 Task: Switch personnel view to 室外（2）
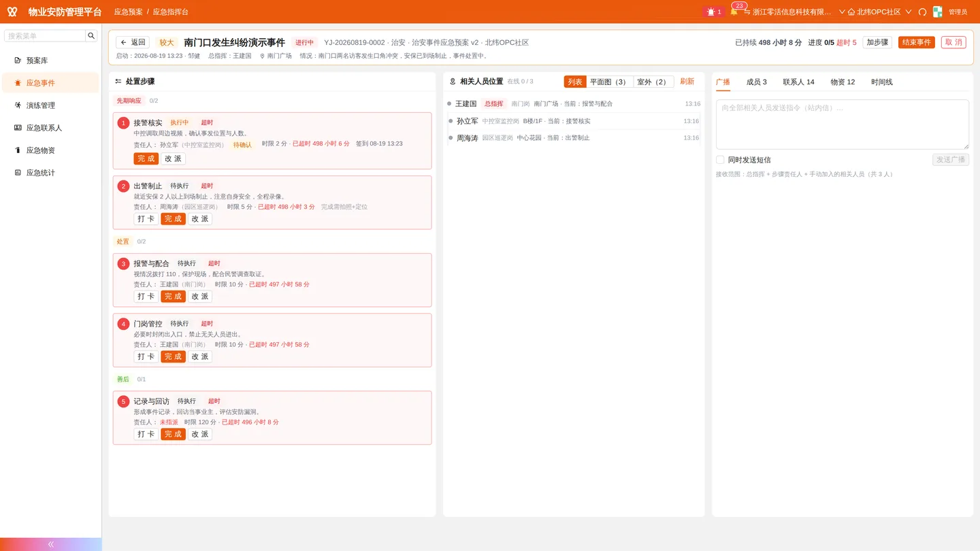[653, 82]
